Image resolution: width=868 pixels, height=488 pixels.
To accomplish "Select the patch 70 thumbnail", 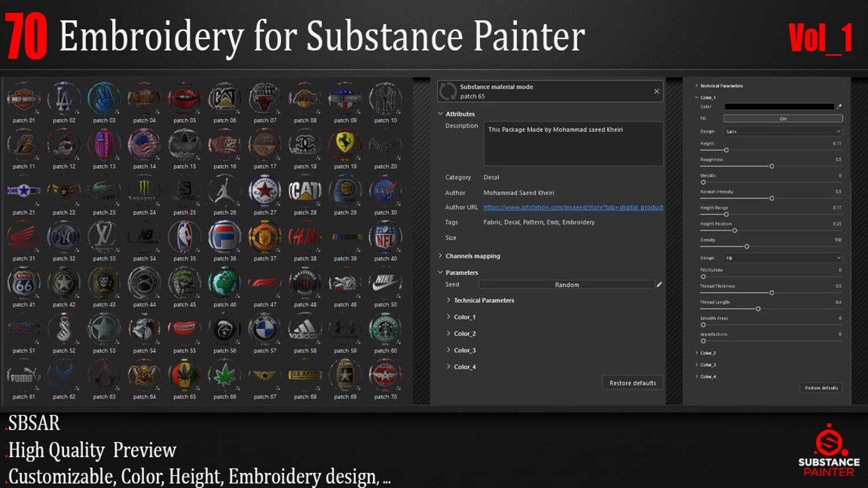I will [x=385, y=375].
